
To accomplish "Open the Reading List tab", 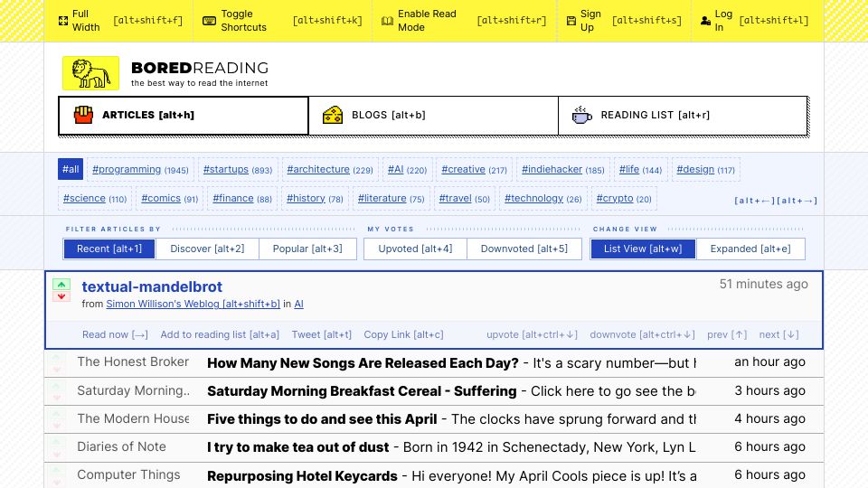I will [x=683, y=115].
